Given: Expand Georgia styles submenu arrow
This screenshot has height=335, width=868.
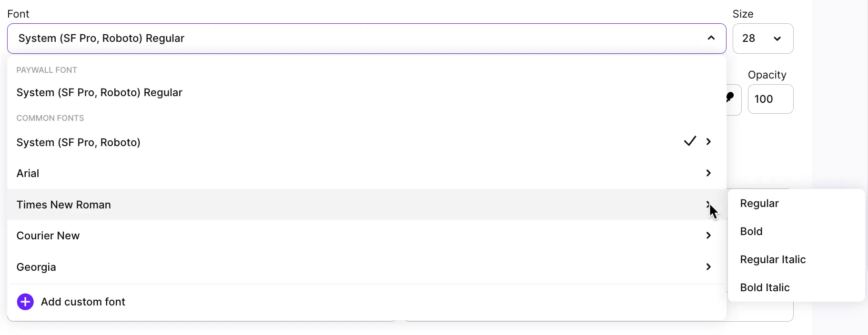Looking at the screenshot, I should [709, 267].
